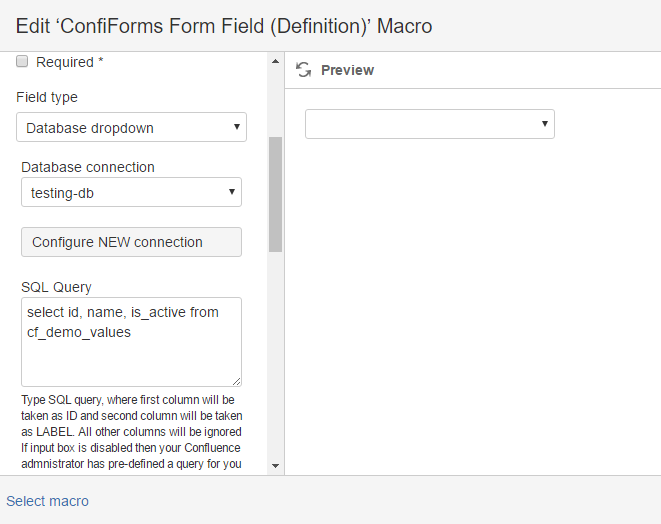Focus the SQL Query text area
The height and width of the screenshot is (524, 661).
click(x=131, y=342)
